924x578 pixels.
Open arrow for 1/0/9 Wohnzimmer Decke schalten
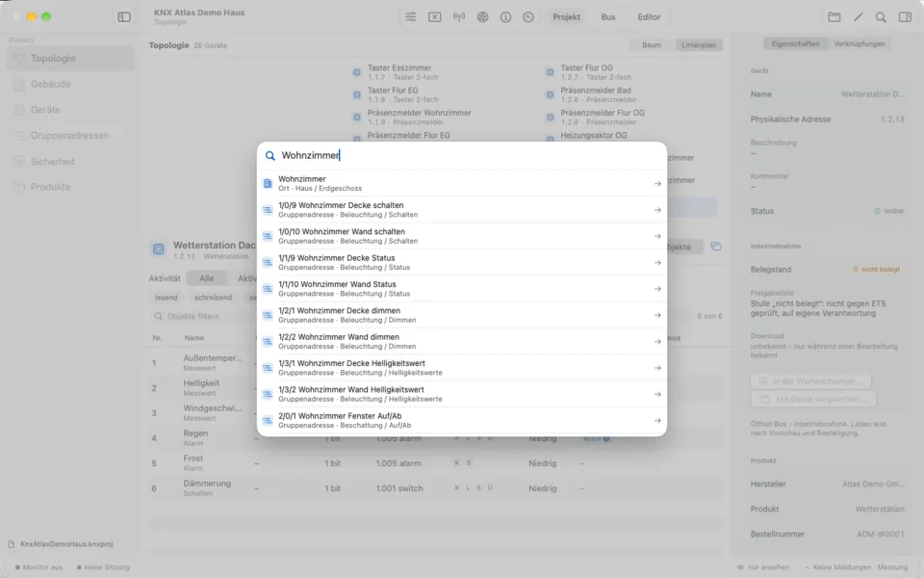pyautogui.click(x=657, y=210)
